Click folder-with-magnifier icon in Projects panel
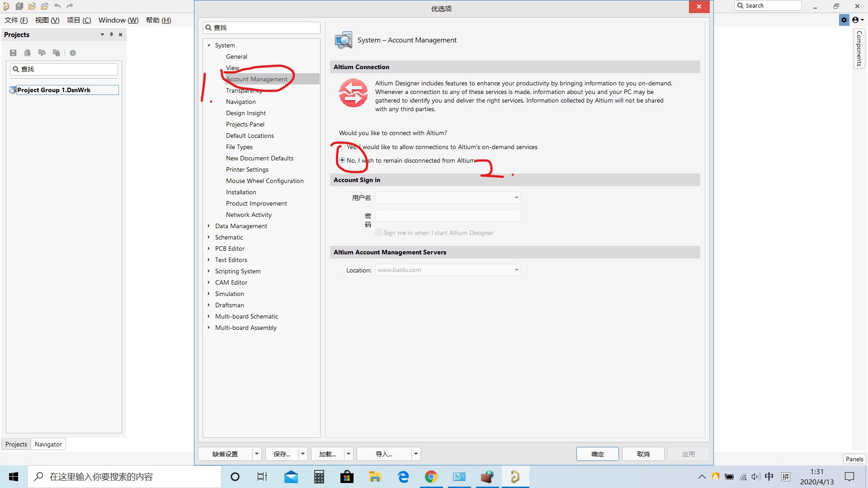This screenshot has width=868, height=488. [42, 53]
